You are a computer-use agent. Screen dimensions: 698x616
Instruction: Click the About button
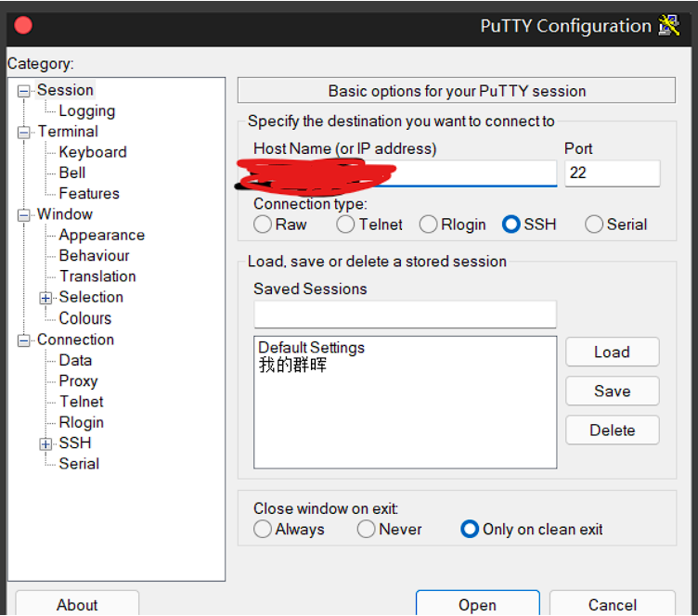[x=77, y=604]
